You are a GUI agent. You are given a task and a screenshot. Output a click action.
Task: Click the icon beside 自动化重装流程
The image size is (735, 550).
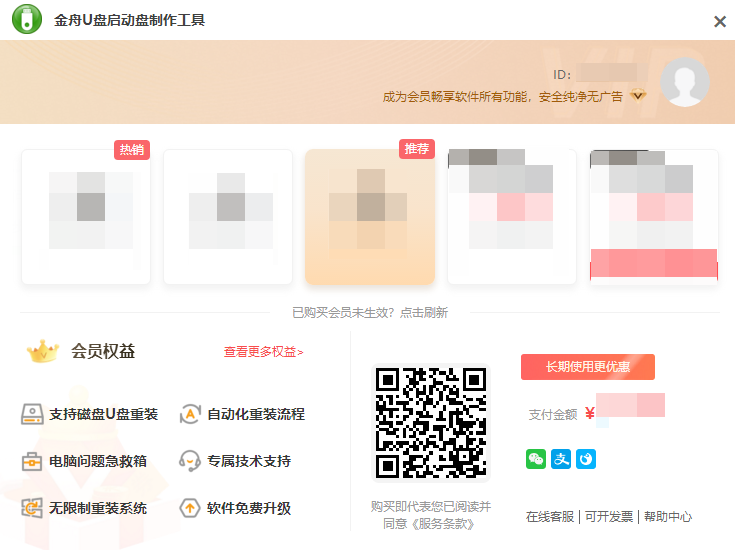point(190,414)
